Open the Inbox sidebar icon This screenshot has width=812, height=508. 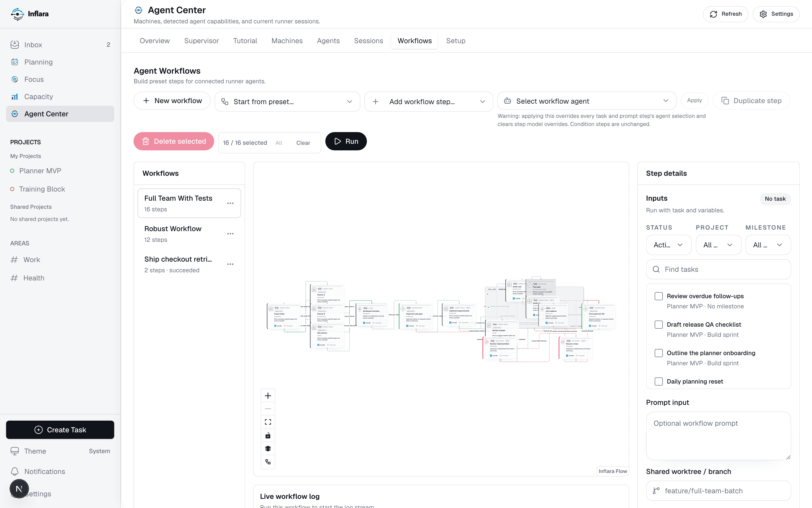15,45
